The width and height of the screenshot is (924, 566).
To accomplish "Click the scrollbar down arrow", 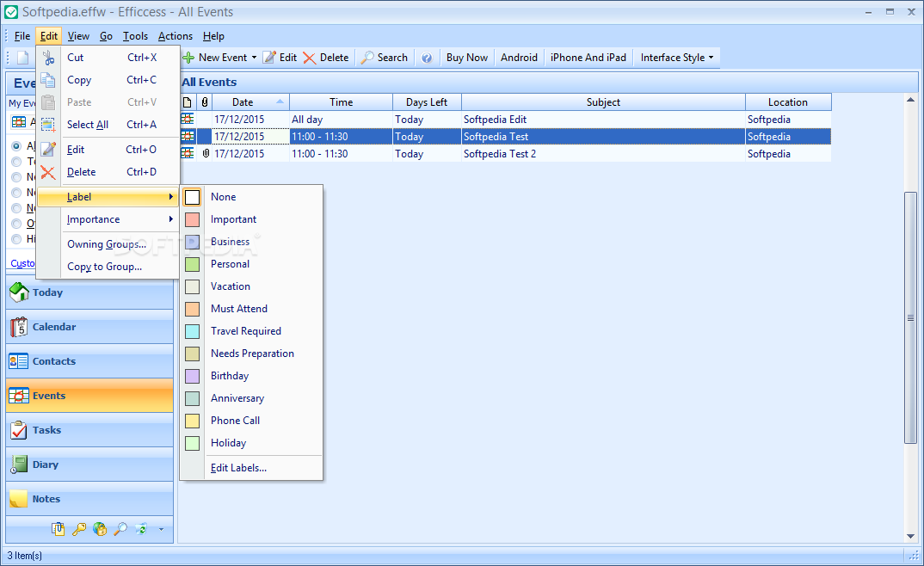I will (x=910, y=536).
